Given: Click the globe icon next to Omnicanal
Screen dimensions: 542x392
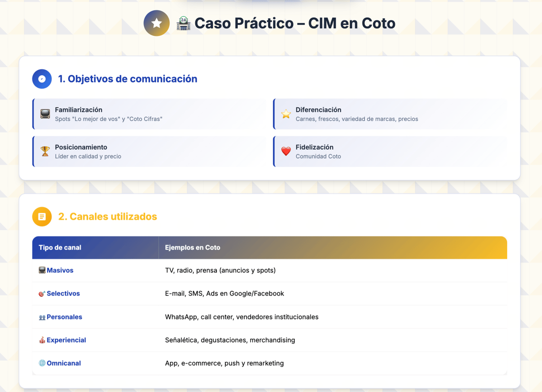Looking at the screenshot, I should 42,363.
